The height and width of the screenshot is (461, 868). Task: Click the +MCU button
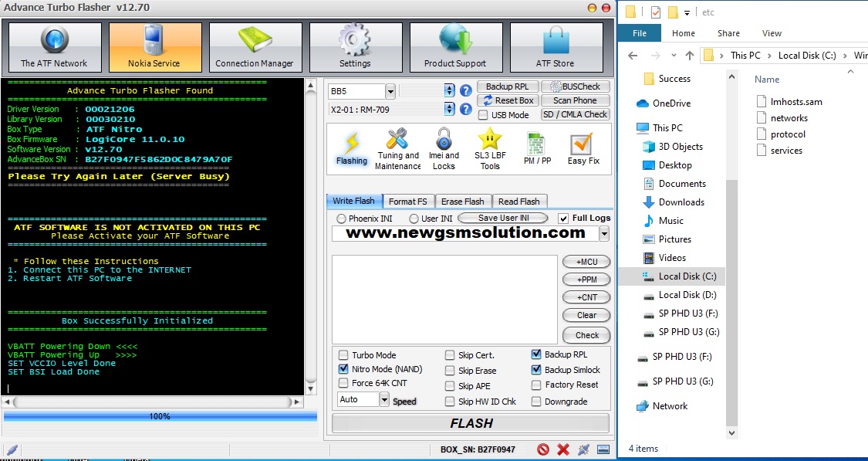(x=587, y=262)
